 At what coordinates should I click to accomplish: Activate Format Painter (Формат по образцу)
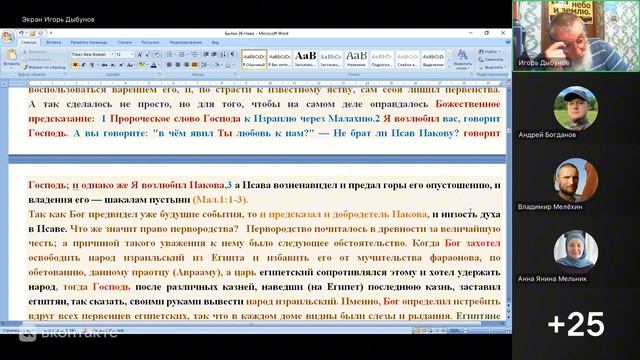point(44,67)
